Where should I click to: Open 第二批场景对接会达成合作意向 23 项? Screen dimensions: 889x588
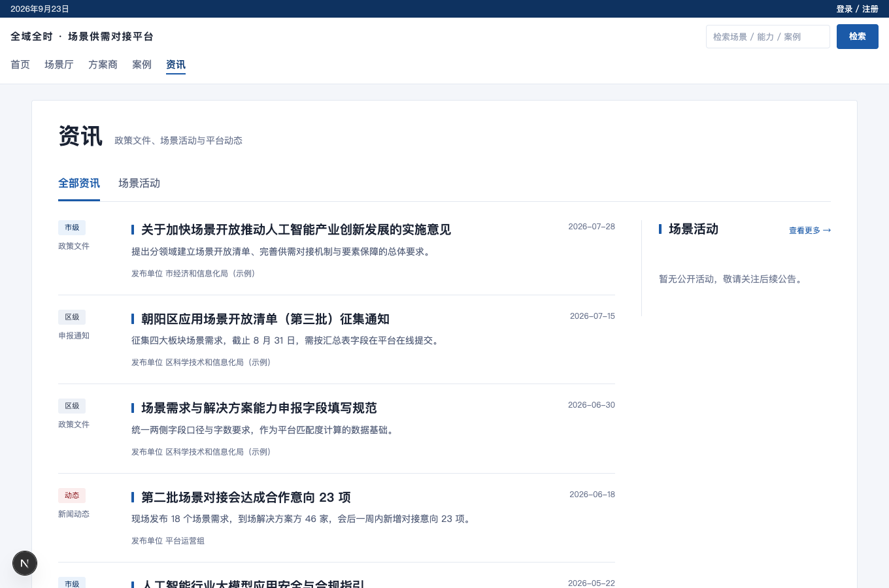[x=246, y=498]
